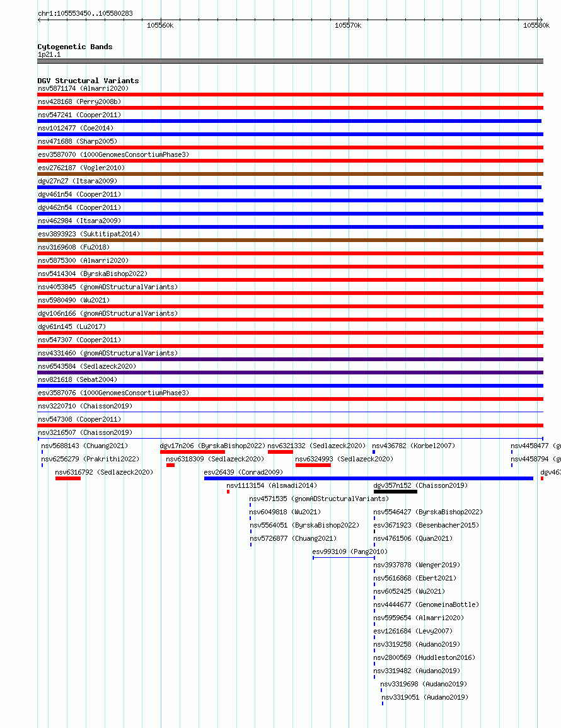
Task: Click the nsv5871174 (Almarri2020) variant label
Action: (x=83, y=88)
